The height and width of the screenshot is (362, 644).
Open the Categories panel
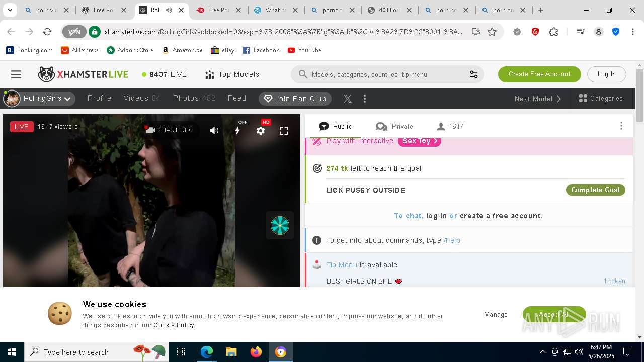click(x=601, y=98)
